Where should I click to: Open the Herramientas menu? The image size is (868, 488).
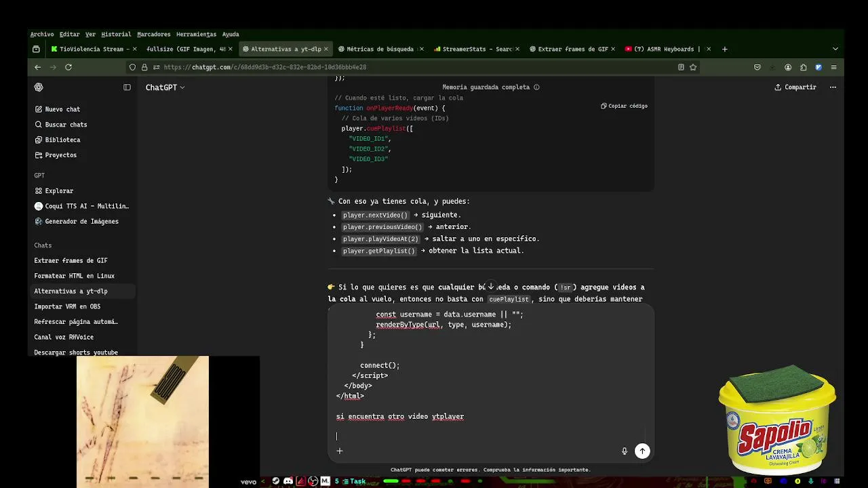click(196, 34)
